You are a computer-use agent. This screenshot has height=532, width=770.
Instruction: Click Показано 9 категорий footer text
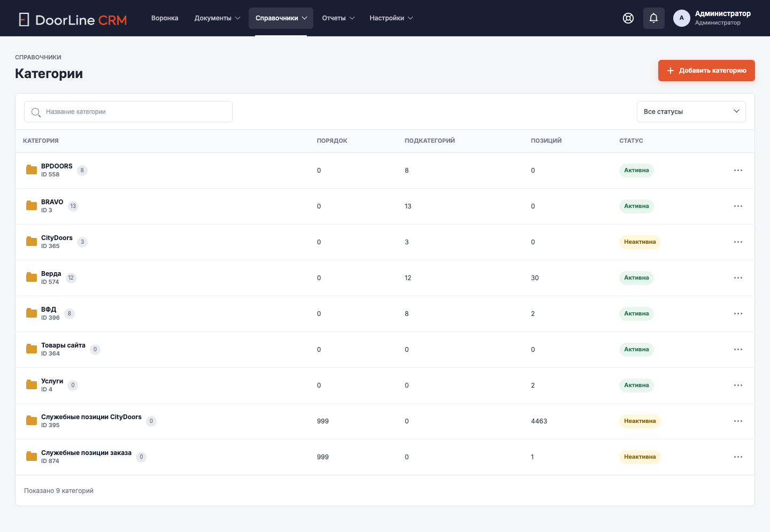59,491
